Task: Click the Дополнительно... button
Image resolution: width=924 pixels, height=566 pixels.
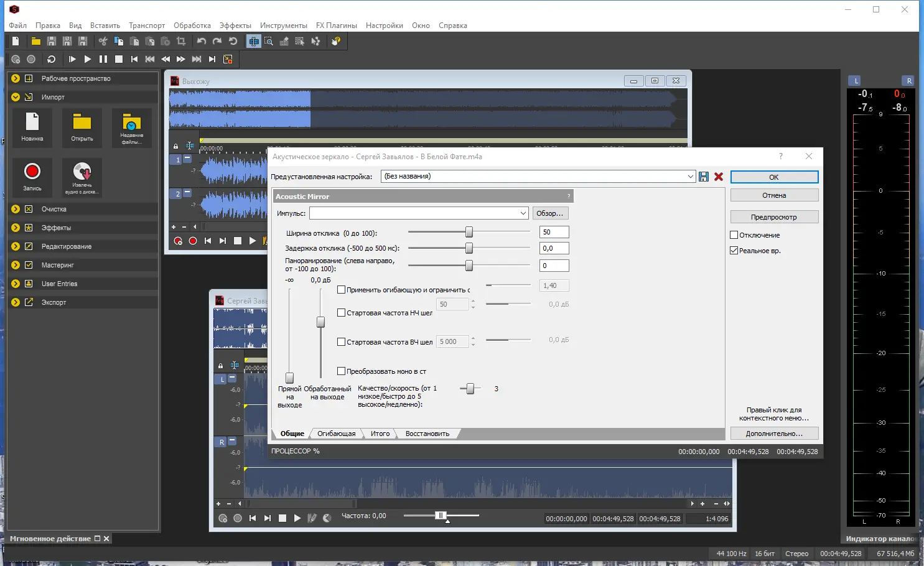Action: [774, 434]
